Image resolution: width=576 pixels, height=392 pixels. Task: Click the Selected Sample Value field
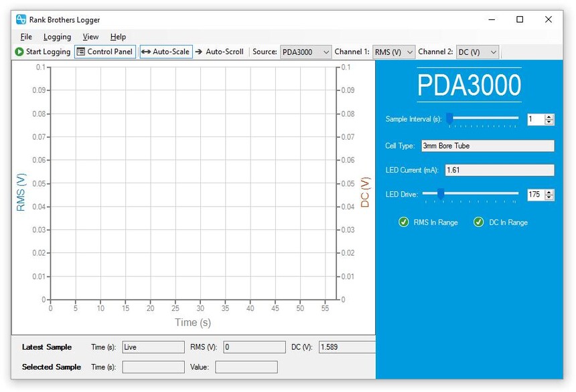246,367
